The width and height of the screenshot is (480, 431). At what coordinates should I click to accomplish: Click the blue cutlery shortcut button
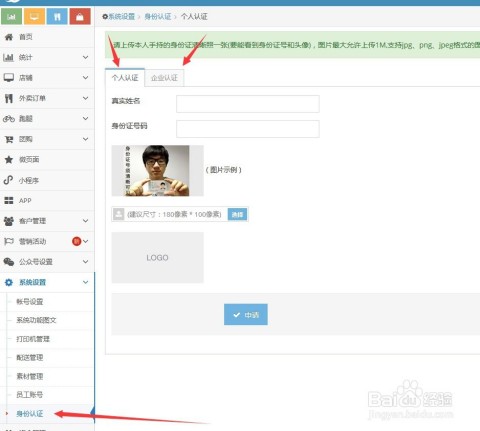click(x=57, y=16)
